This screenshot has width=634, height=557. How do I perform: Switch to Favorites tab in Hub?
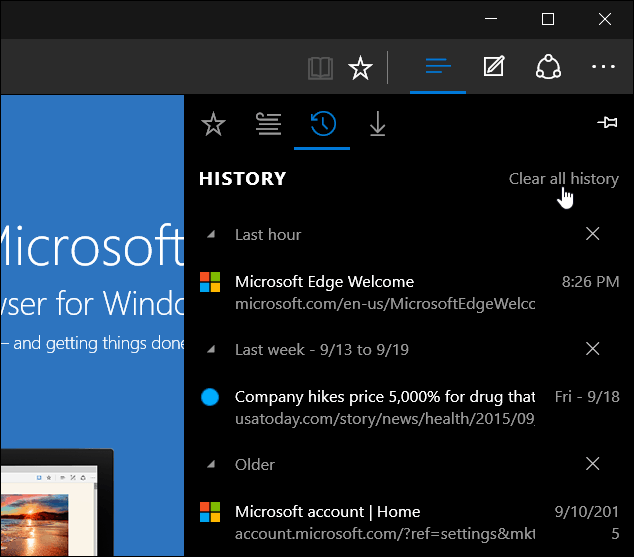tap(213, 124)
